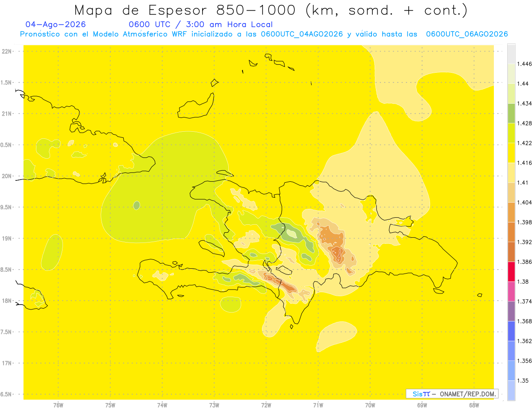Click the '0600 UTC / 3:00 am Hora Local' text
Image resolution: width=532 pixels, height=411 pixels.
tap(201, 25)
